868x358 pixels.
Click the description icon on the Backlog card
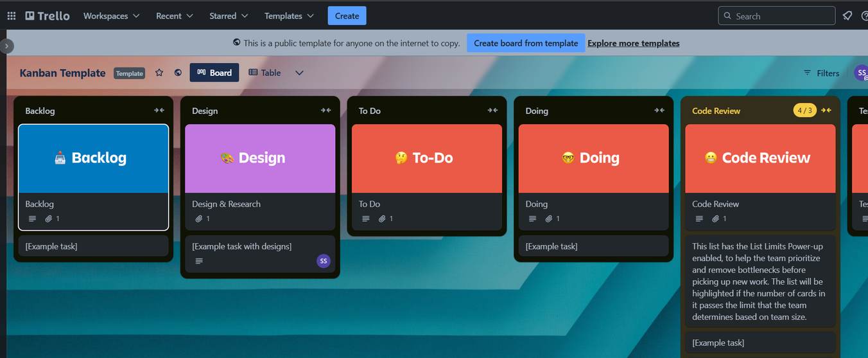32,219
